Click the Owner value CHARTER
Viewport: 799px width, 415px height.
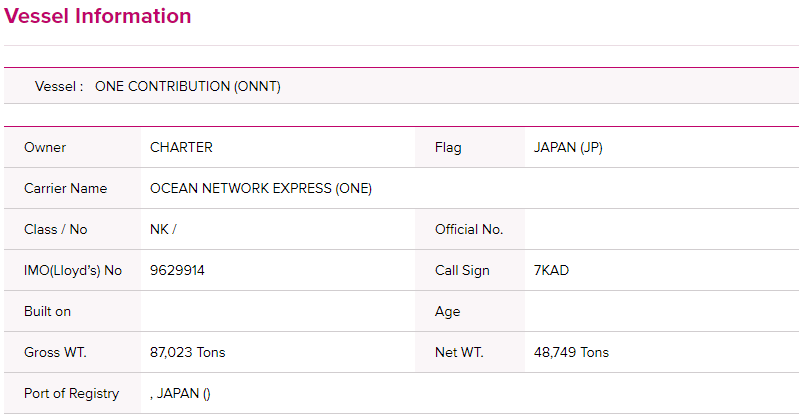click(x=181, y=147)
